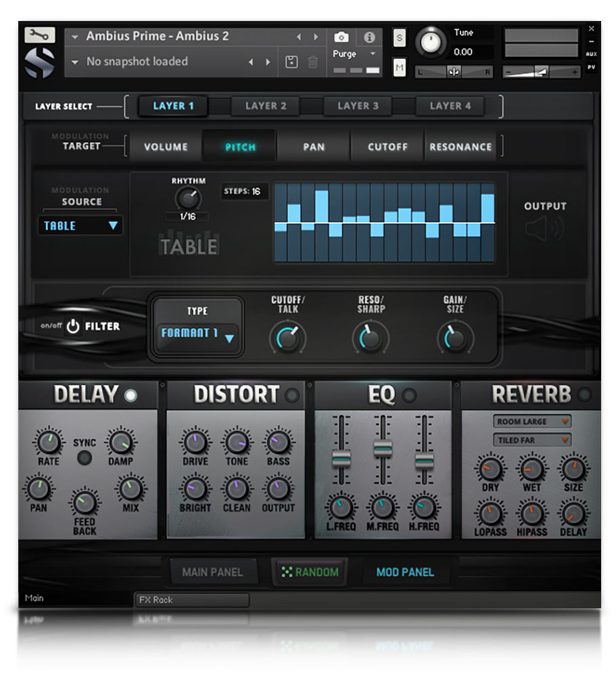Click the camera snapshot icon

341,37
